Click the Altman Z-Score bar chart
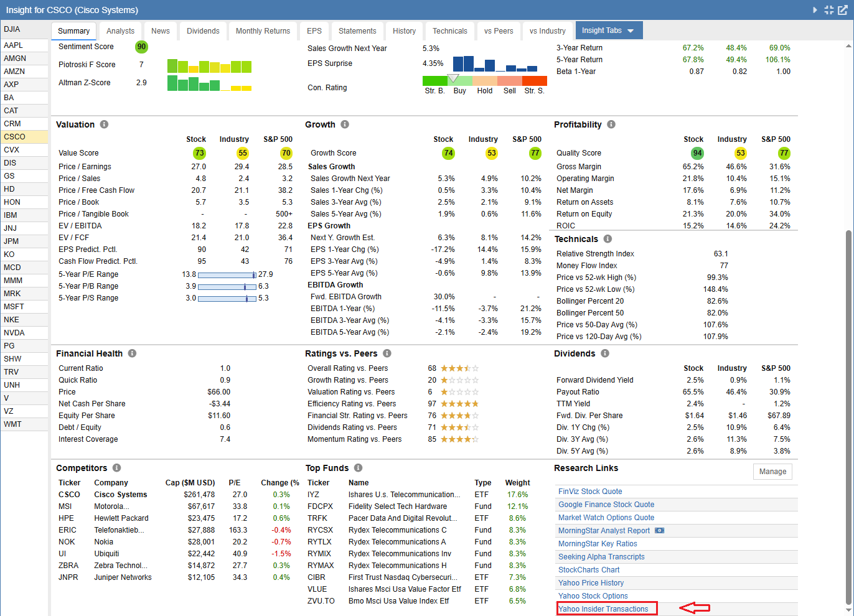 [209, 83]
